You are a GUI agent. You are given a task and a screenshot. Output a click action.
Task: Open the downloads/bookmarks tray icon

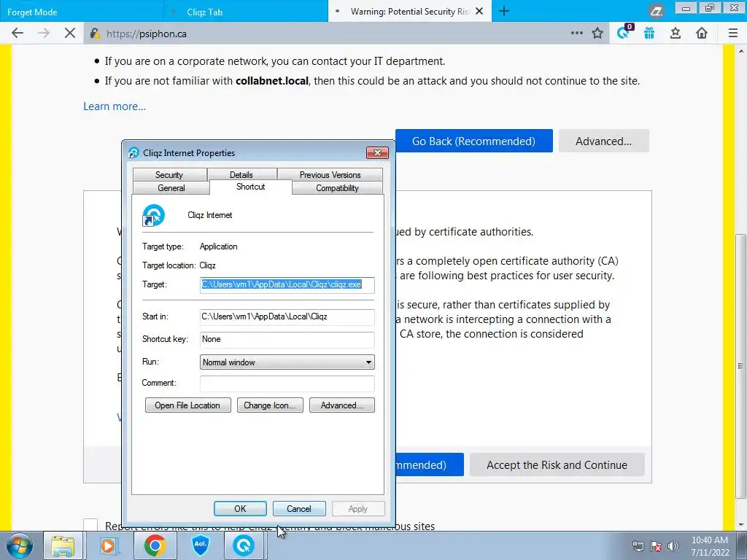[x=675, y=33]
